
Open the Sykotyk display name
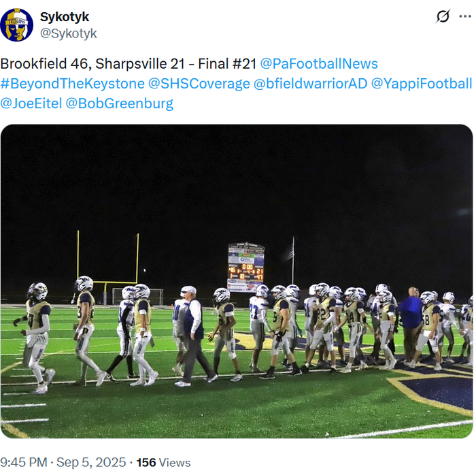(x=65, y=17)
